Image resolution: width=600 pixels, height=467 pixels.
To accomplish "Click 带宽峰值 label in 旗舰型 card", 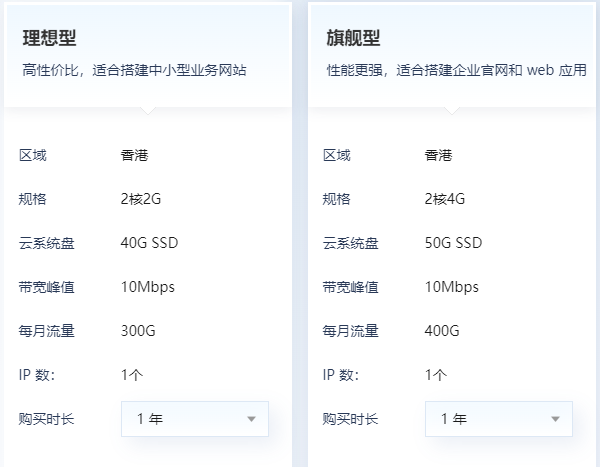I will (x=351, y=287).
